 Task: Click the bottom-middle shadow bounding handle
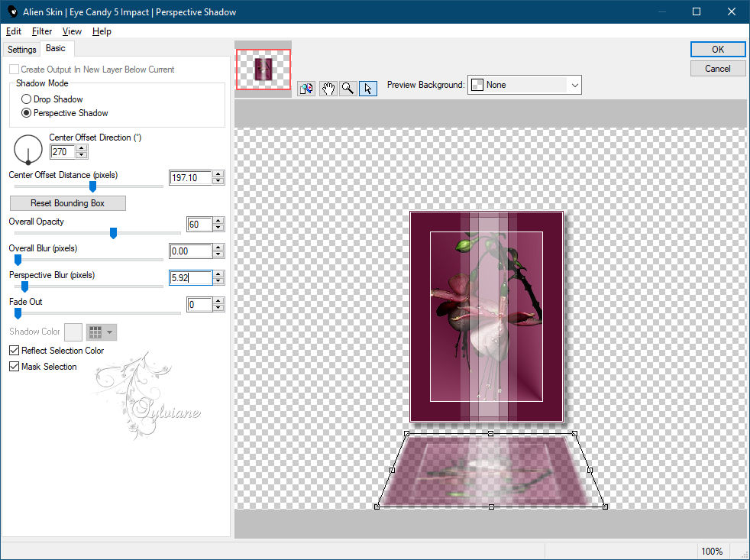click(x=491, y=507)
